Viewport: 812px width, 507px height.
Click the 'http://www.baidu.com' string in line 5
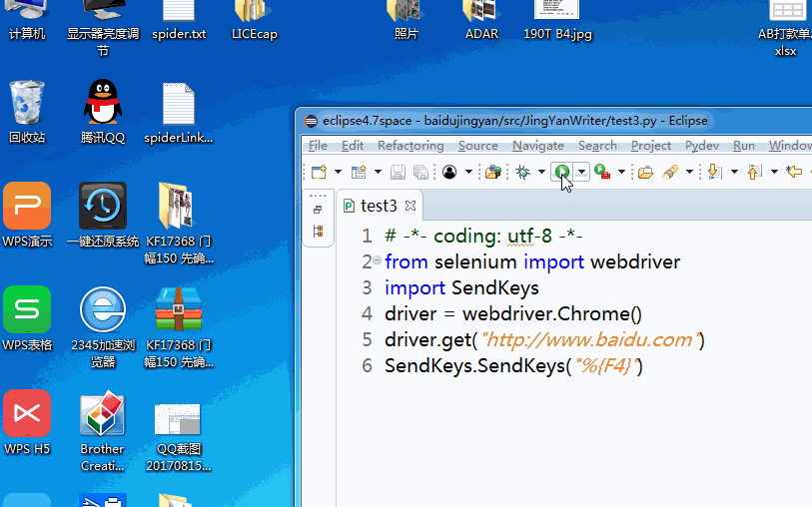[590, 340]
